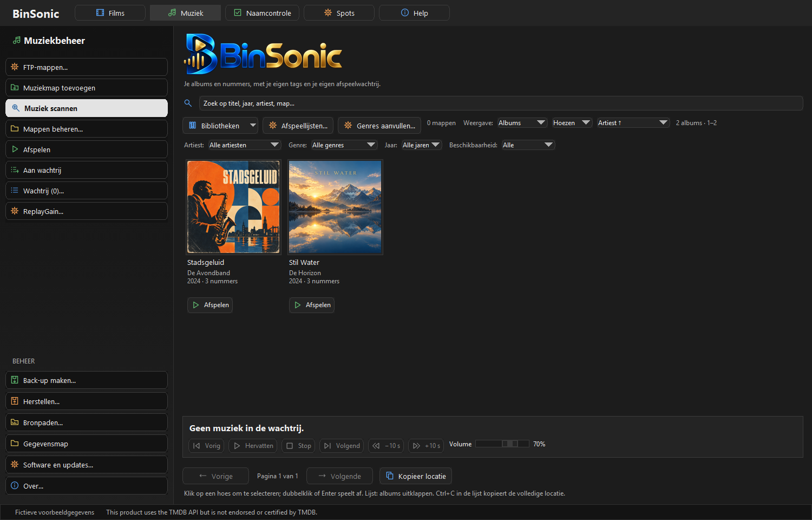
Task: Click the Kopieer locatie copy icon
Action: pyautogui.click(x=390, y=476)
